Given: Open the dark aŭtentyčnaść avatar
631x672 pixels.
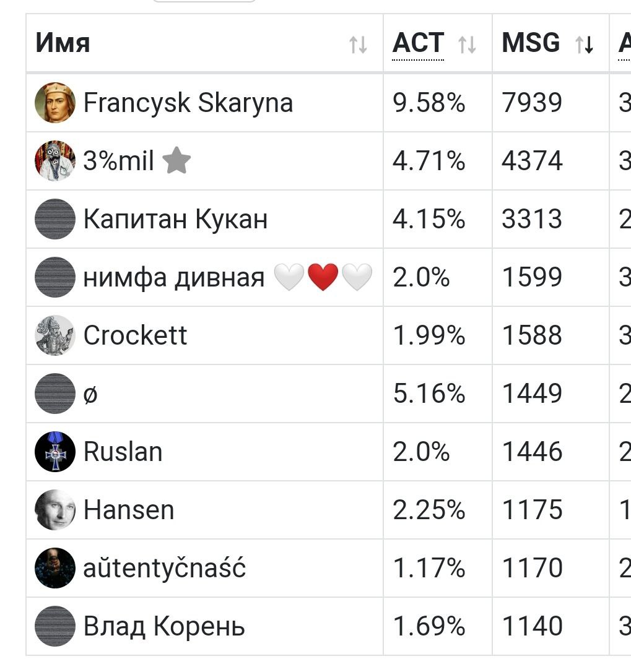Looking at the screenshot, I should [55, 568].
